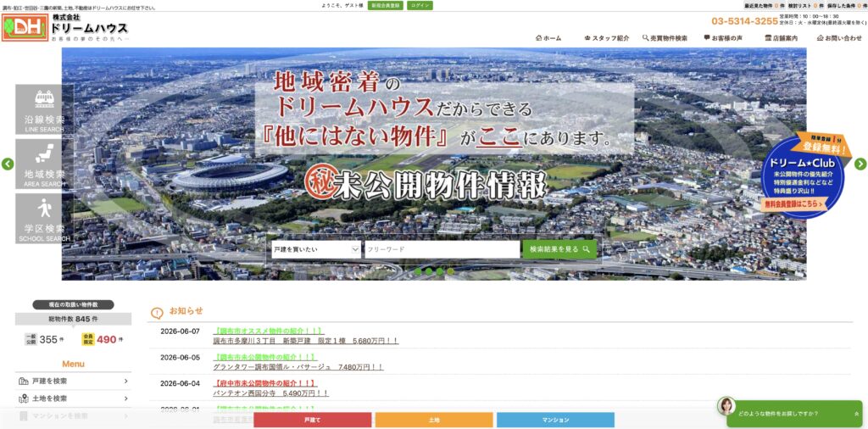Open パンテオン西国分寺 5,490万円 link
The height and width of the screenshot is (429, 868).
(270, 393)
